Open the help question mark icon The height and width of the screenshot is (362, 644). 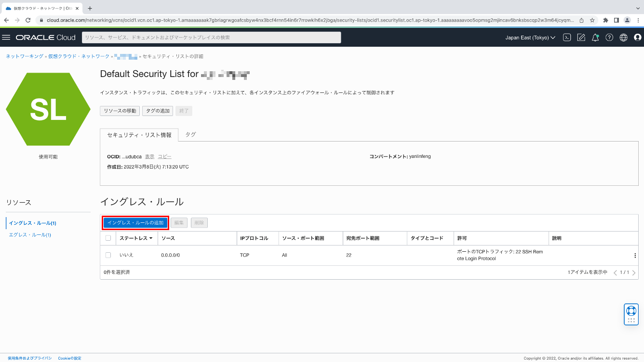tap(609, 38)
